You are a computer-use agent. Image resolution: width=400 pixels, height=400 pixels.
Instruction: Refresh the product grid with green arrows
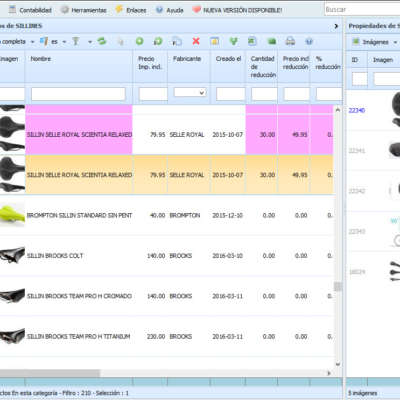click(101, 41)
